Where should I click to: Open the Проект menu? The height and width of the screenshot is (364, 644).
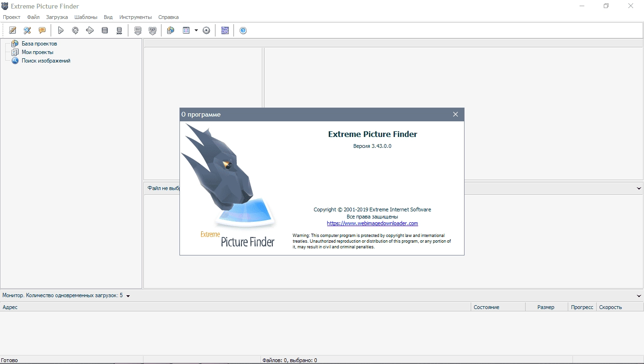(12, 17)
